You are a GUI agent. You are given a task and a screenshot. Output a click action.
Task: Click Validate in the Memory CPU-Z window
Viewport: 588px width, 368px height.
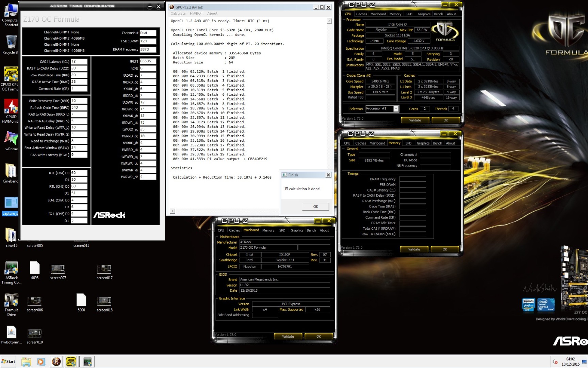pos(414,249)
